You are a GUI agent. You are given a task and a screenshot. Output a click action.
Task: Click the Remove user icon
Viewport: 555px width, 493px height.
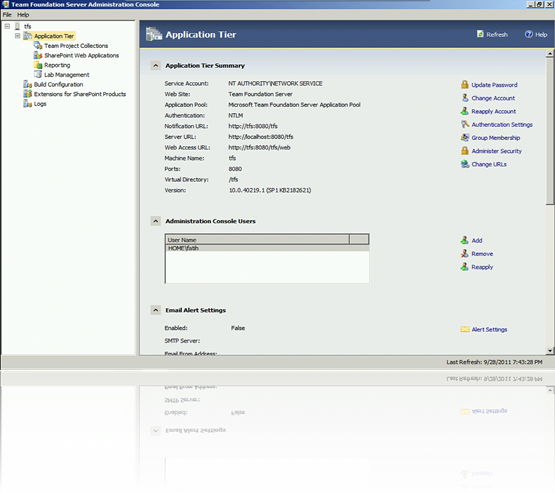tap(465, 253)
